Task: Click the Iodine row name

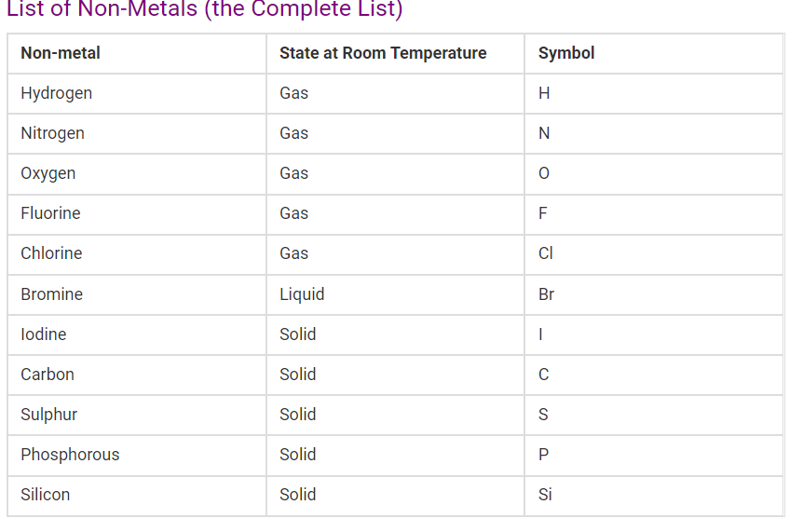Action: 44,334
